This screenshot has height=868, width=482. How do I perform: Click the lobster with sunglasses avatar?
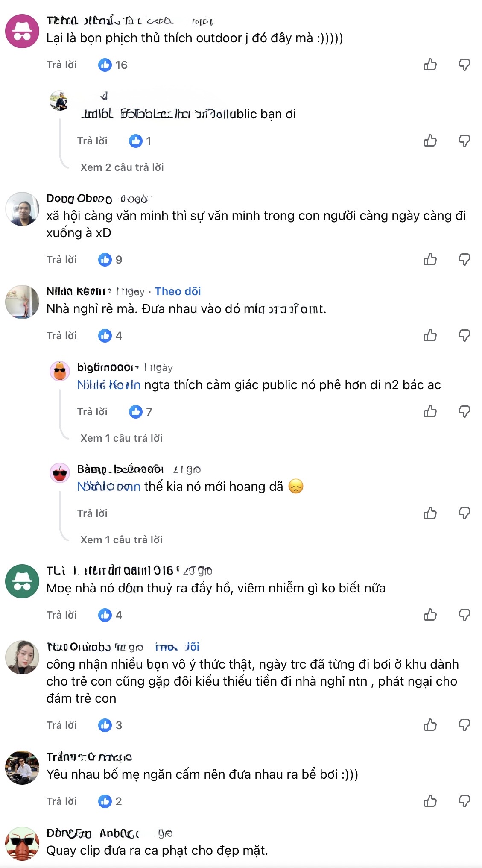22,843
